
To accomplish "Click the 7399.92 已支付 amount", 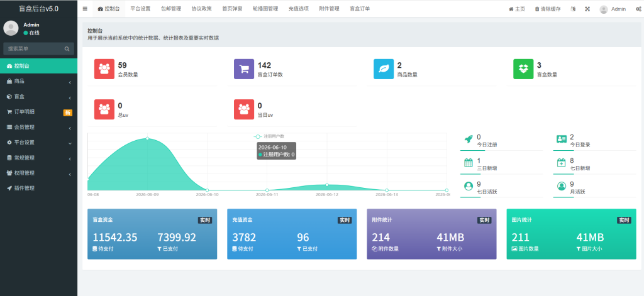I will (x=177, y=238).
